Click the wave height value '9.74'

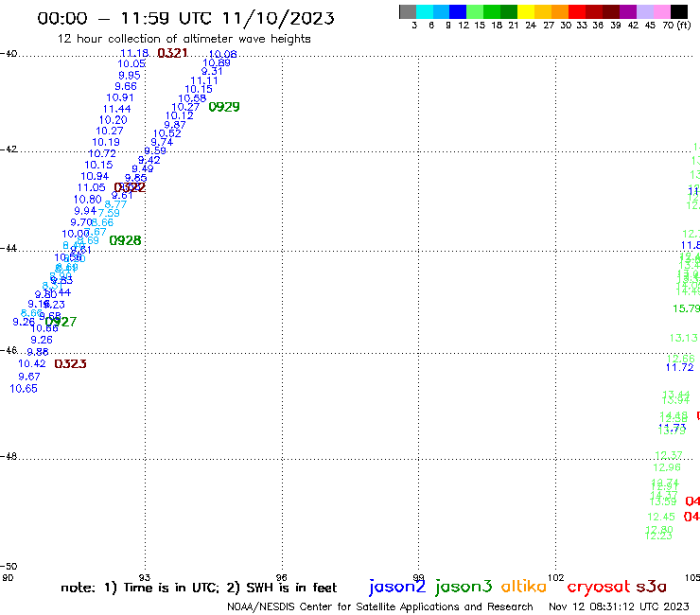(162, 142)
